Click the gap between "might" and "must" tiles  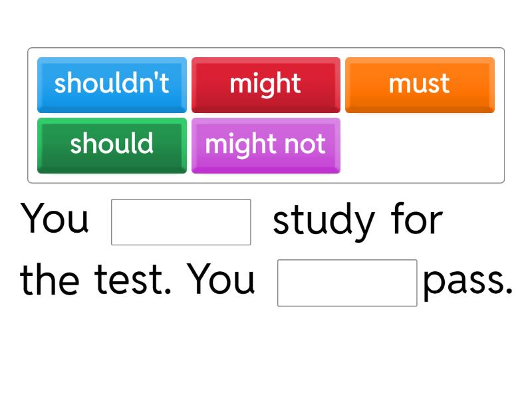[342, 85]
